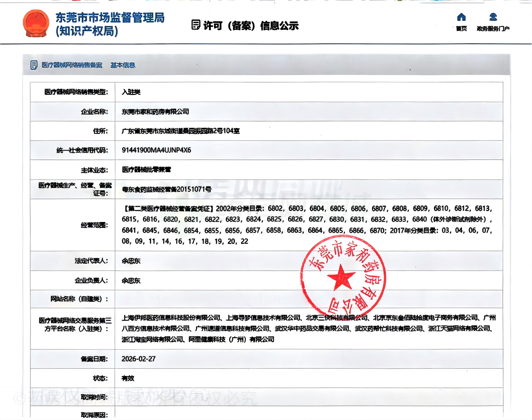Image resolution: width=532 pixels, height=420 pixels.
Task: Click the legal representative name 余忠东
Action: [x=131, y=261]
